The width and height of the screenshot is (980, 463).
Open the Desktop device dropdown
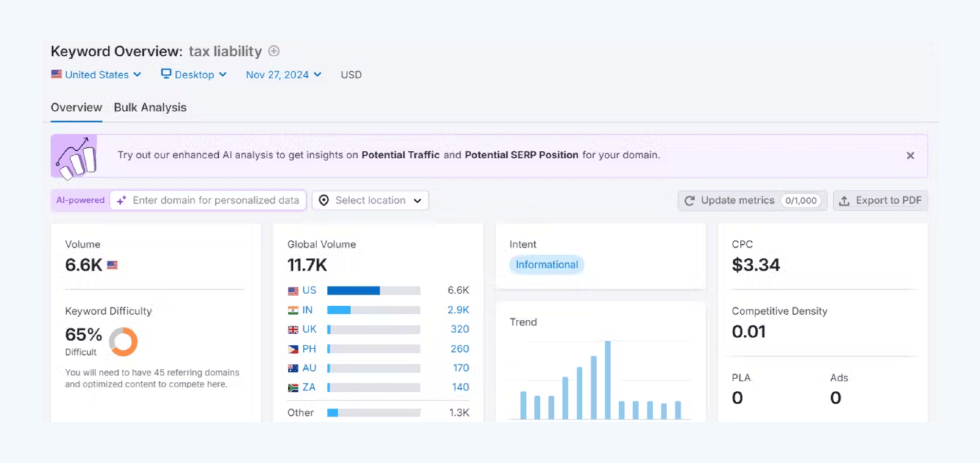[194, 75]
